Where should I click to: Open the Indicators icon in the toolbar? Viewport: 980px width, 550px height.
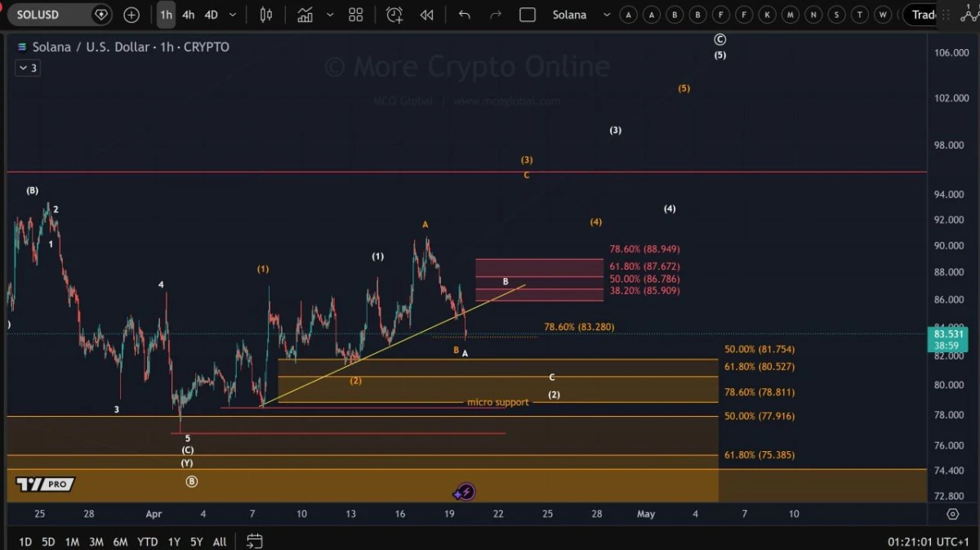pos(305,15)
